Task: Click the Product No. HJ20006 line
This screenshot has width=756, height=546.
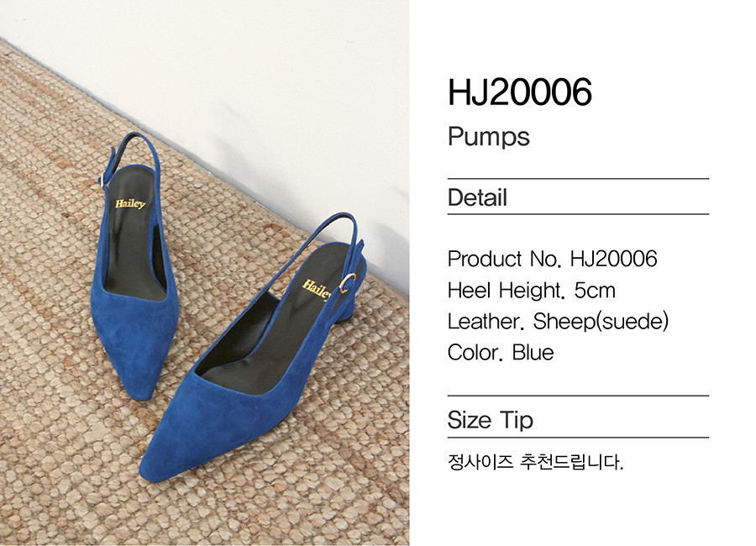Action: pos(552,259)
